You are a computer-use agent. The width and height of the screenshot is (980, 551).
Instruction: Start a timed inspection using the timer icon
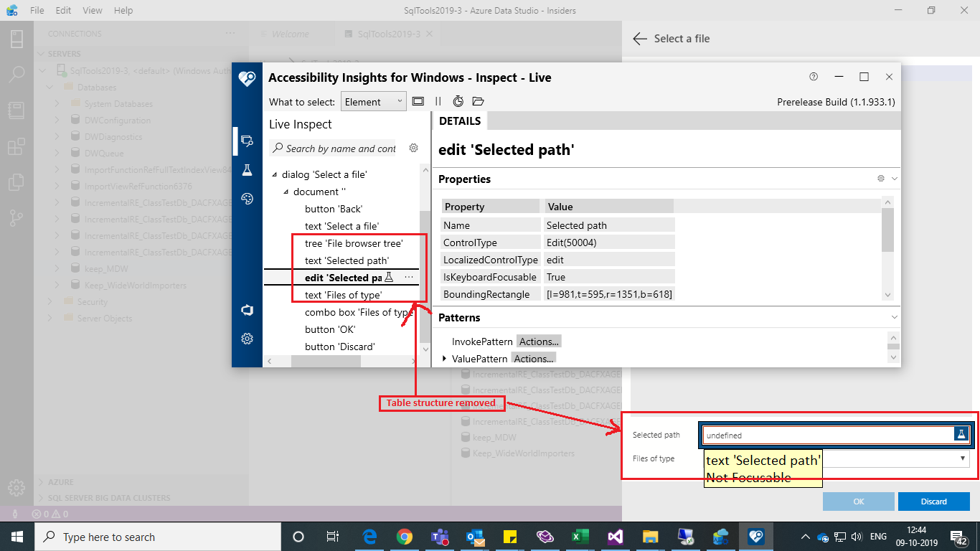(x=458, y=101)
